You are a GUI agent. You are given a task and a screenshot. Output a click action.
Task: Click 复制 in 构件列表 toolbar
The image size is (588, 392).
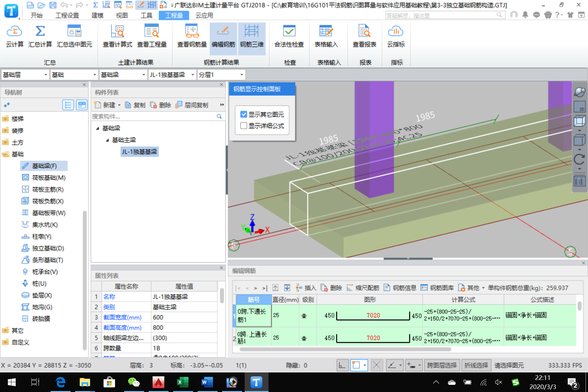click(x=135, y=105)
